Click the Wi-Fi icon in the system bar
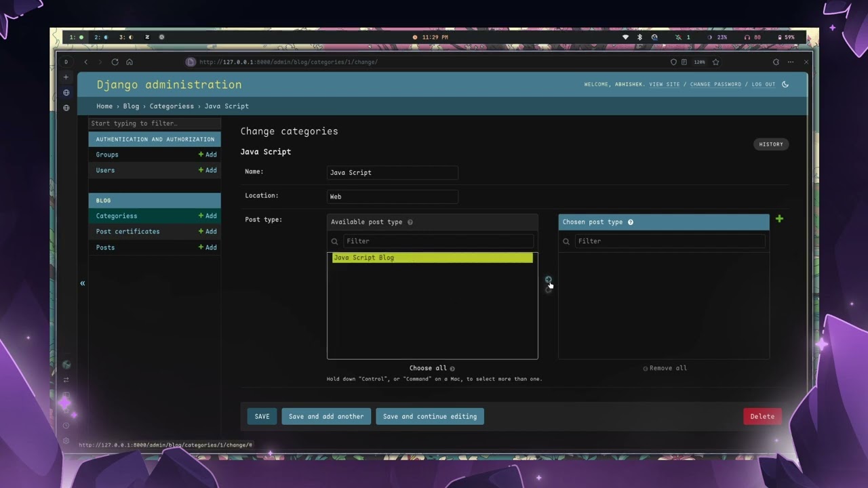Screen dimensions: 868x488 [x=625, y=37]
